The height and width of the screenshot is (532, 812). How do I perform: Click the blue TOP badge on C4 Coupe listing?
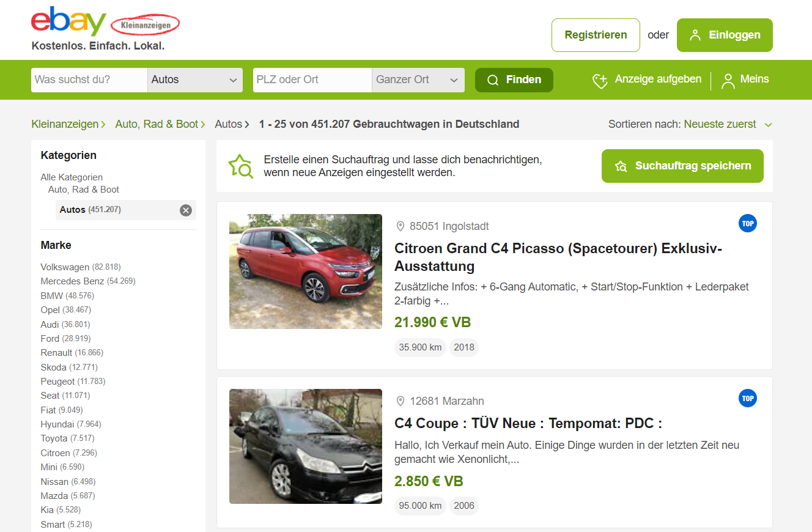(x=747, y=399)
